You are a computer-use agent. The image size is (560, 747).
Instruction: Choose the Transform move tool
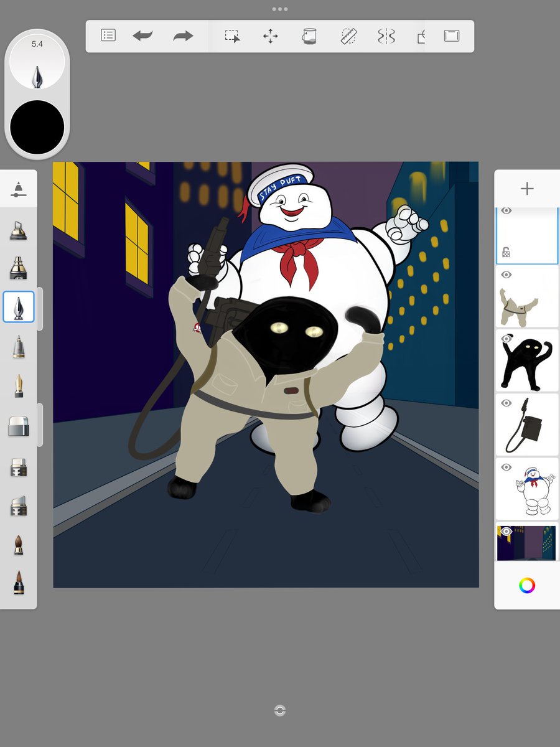(x=271, y=36)
